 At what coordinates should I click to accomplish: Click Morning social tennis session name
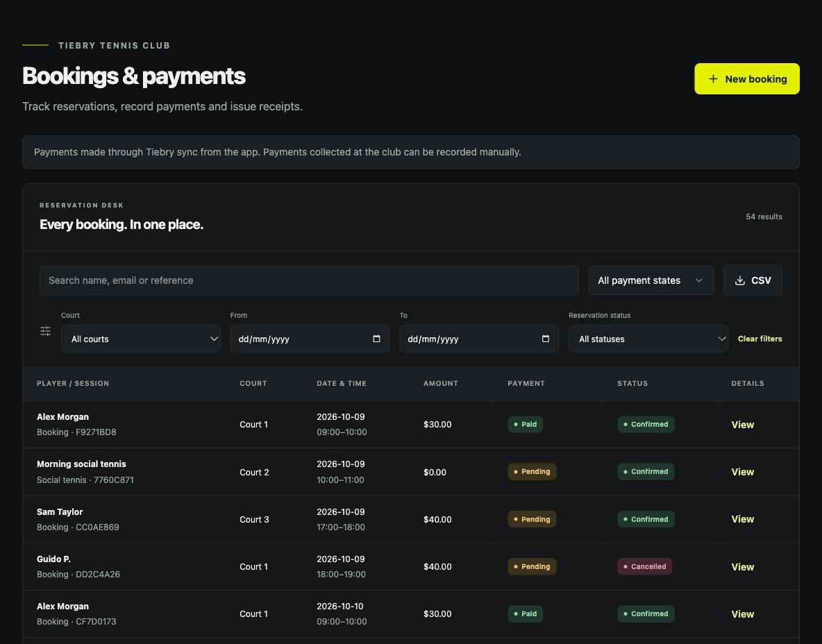pyautogui.click(x=81, y=464)
